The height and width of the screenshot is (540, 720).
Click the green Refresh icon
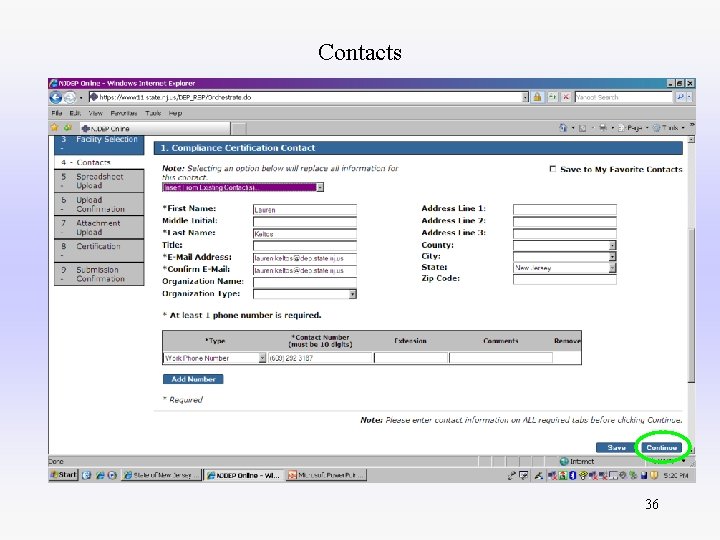(x=552, y=97)
